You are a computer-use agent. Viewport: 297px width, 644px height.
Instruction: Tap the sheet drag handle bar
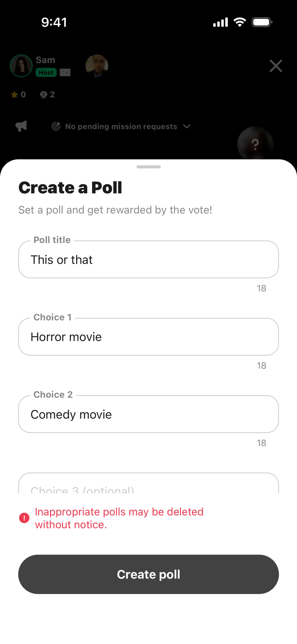(x=148, y=167)
